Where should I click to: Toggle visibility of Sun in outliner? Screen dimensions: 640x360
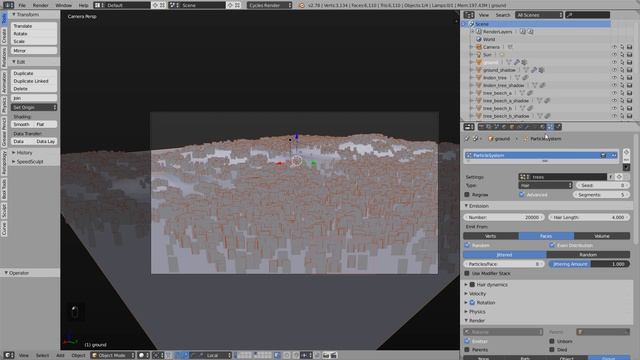tap(614, 55)
